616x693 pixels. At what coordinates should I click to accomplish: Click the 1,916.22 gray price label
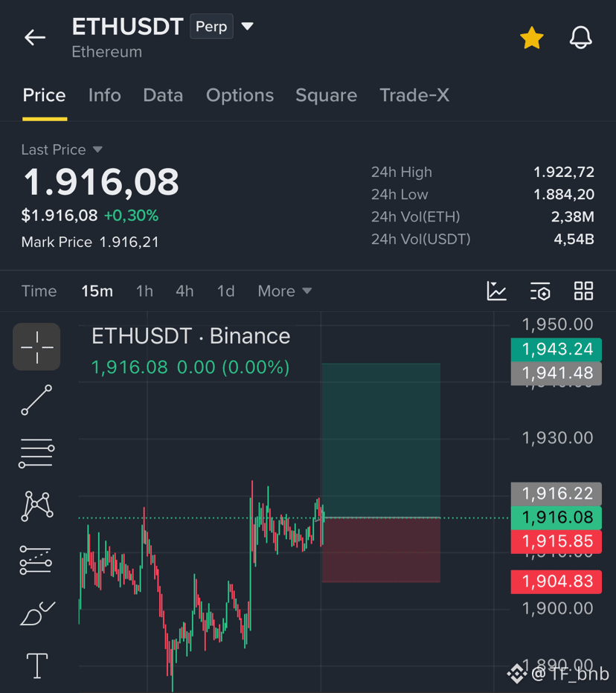tap(556, 494)
